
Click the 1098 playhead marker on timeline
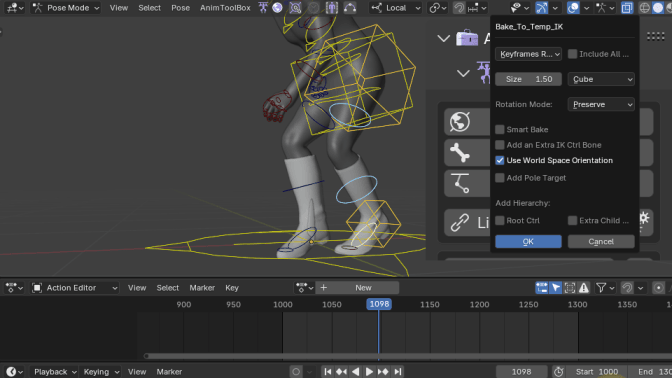pos(379,304)
